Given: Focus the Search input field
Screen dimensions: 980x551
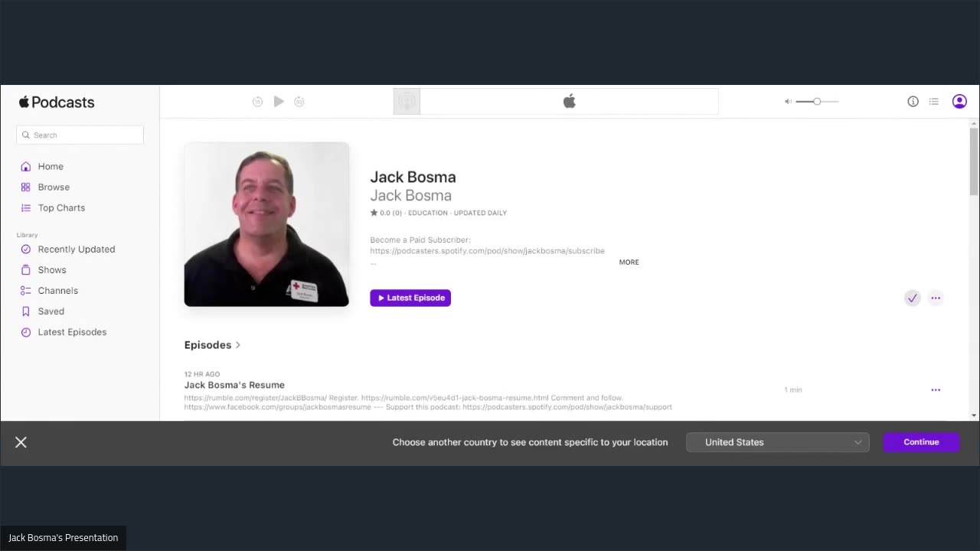Looking at the screenshot, I should pyautogui.click(x=80, y=135).
